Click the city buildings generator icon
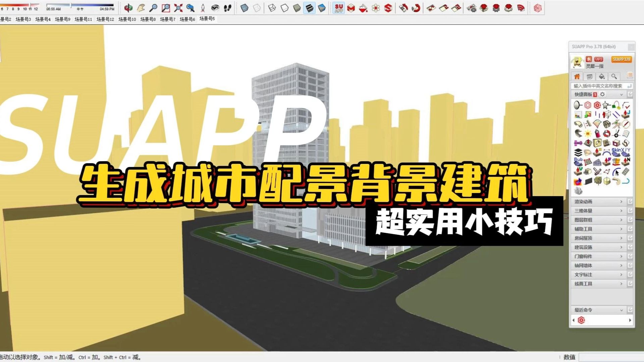644x362 pixels. click(578, 191)
